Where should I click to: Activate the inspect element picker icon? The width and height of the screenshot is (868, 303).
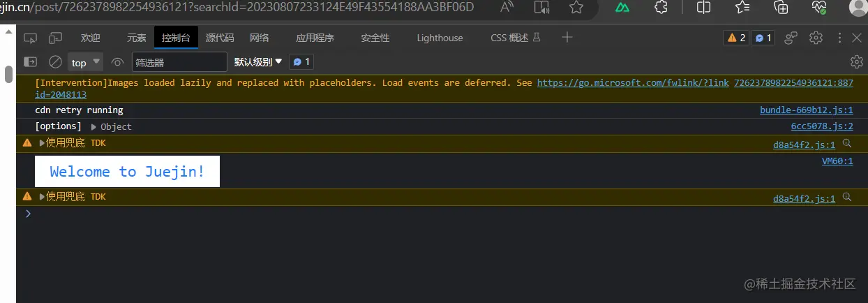[x=30, y=38]
